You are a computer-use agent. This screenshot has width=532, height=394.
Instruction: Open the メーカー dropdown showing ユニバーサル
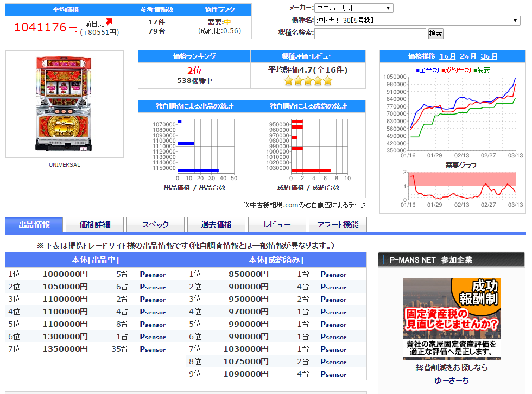click(x=353, y=8)
